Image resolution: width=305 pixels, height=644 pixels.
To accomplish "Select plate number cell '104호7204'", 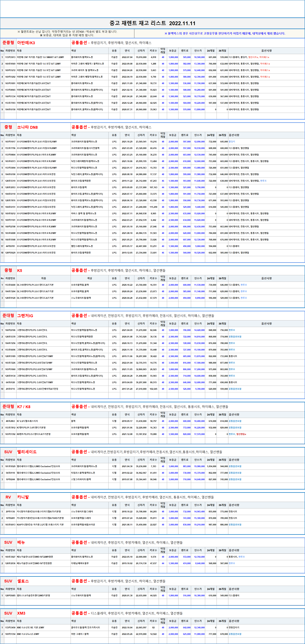I will click(10, 292).
